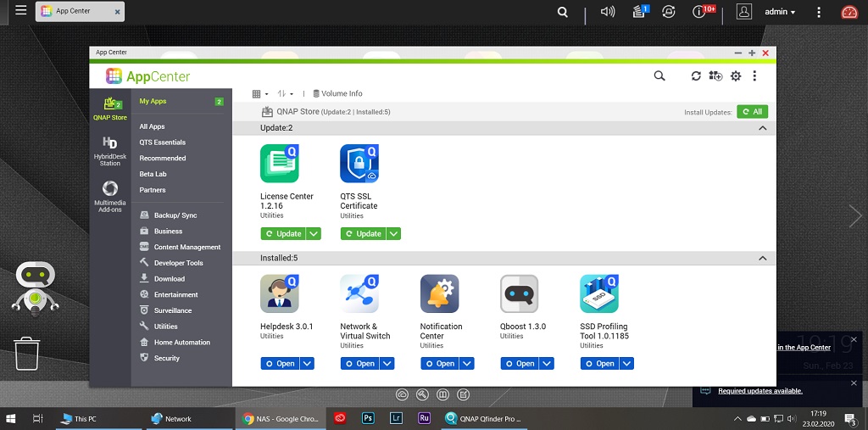This screenshot has height=430, width=868.
Task: Collapse the Update:2 section
Action: point(762,128)
